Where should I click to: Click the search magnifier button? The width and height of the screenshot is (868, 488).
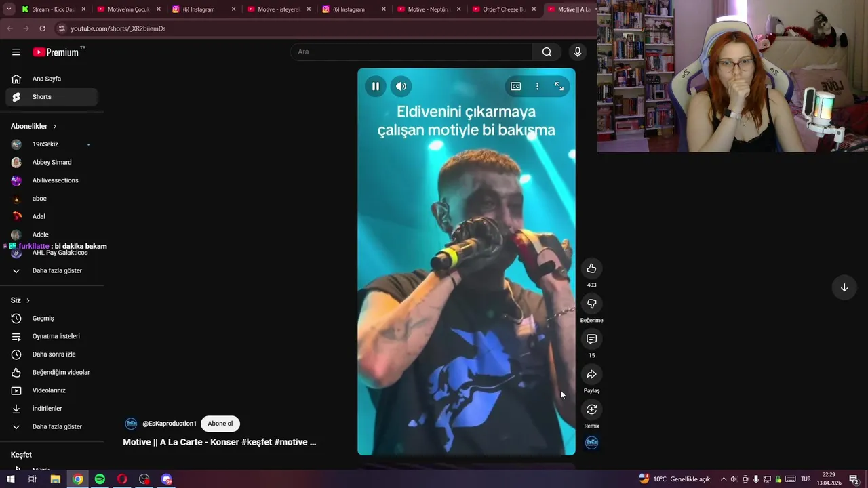point(547,52)
